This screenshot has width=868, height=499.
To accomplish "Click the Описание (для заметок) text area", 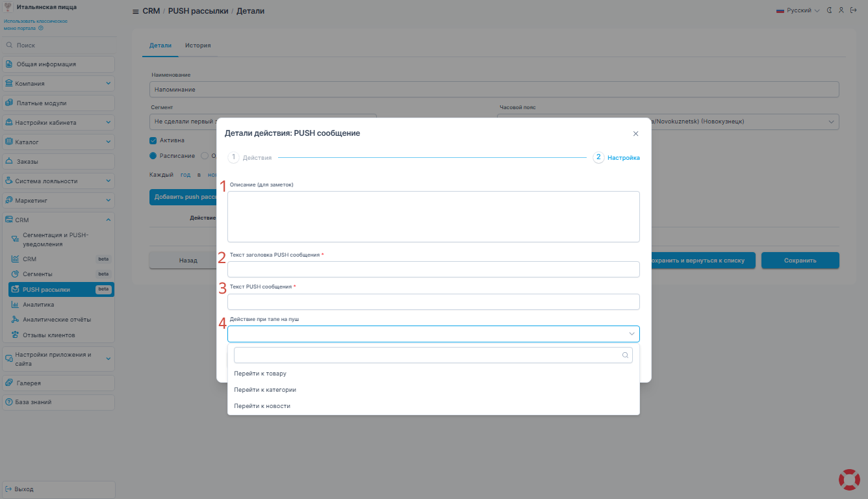I will tap(433, 216).
